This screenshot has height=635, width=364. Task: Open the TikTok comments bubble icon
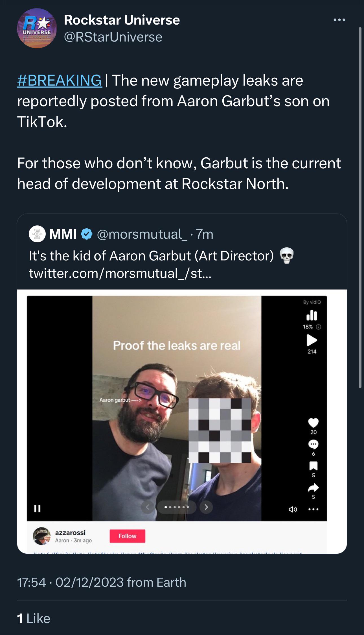click(x=313, y=444)
